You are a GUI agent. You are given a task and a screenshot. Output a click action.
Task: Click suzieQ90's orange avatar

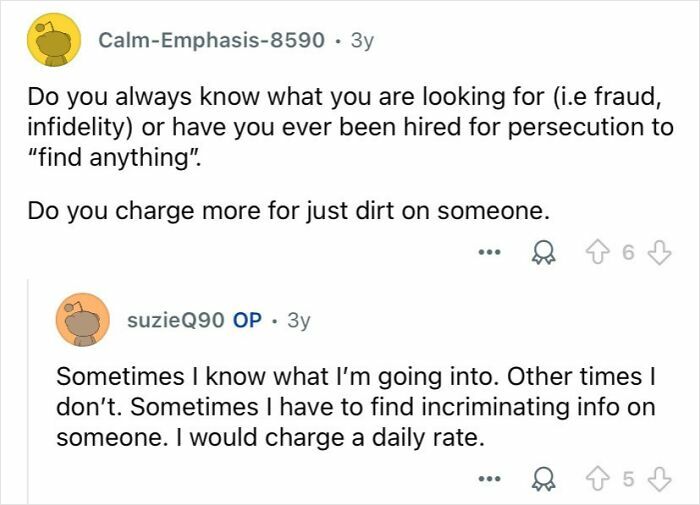[x=83, y=320]
